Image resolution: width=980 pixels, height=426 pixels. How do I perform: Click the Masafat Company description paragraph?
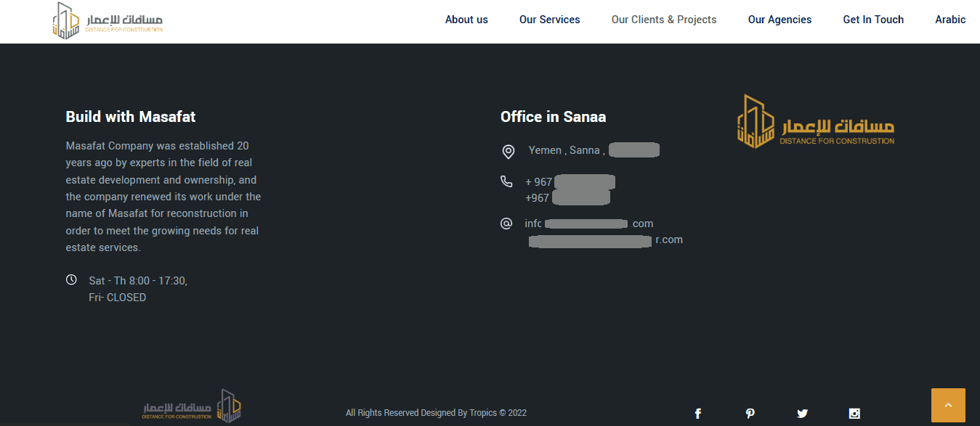point(163,197)
